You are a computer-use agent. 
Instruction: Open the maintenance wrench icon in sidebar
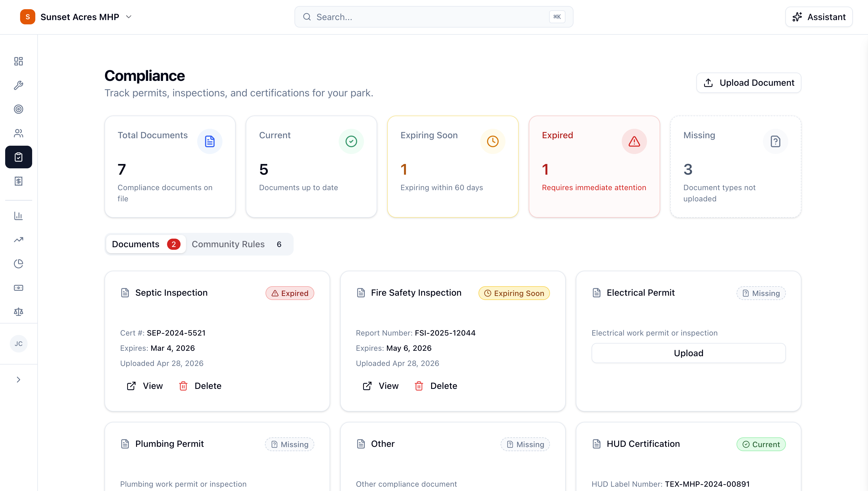[19, 85]
